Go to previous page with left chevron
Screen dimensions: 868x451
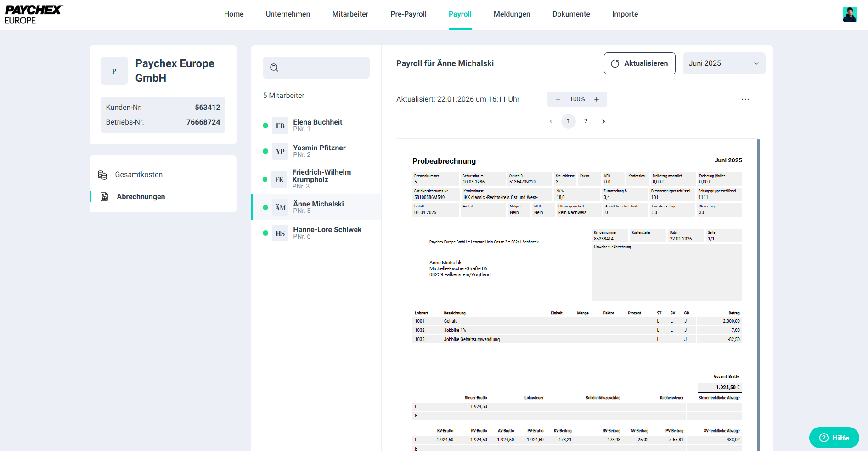pos(551,121)
